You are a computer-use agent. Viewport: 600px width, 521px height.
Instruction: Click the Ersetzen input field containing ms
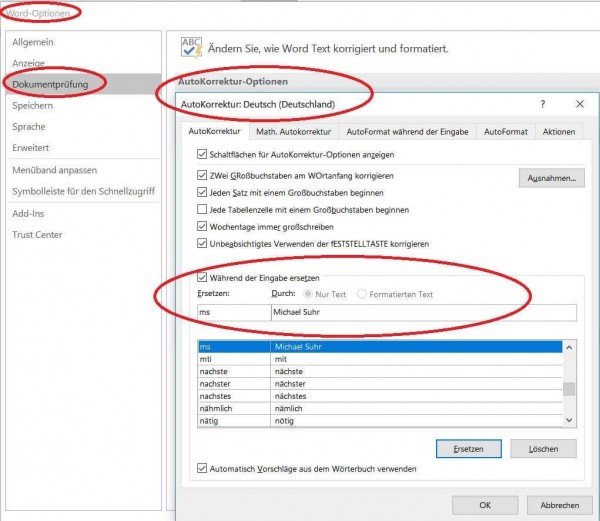(234, 313)
